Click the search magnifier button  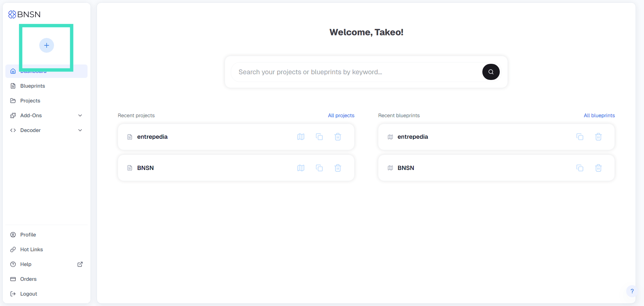(491, 72)
